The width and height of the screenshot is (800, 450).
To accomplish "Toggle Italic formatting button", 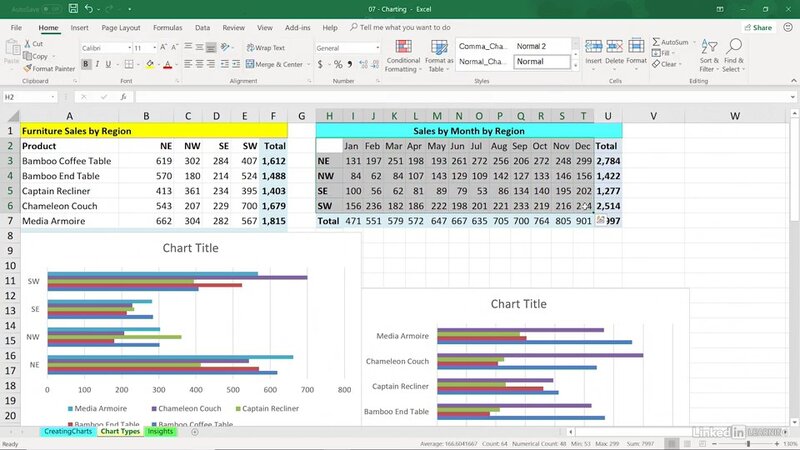I will pos(99,64).
